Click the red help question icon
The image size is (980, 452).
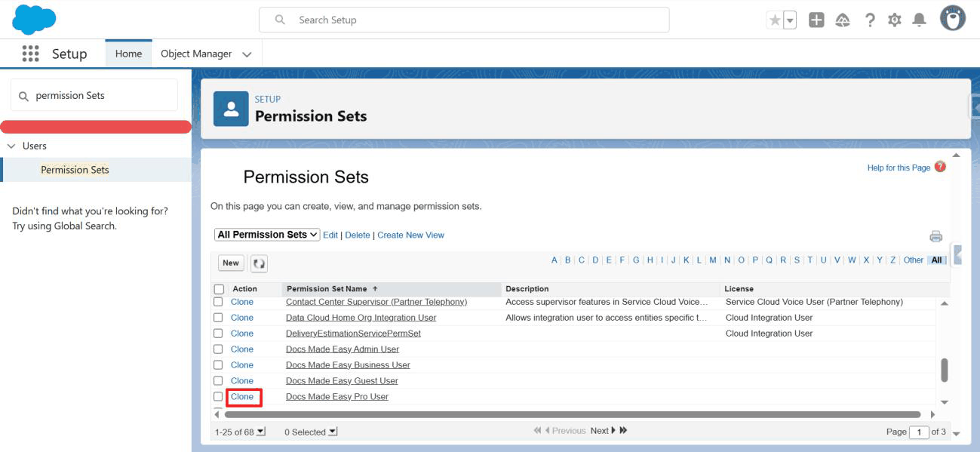point(940,167)
